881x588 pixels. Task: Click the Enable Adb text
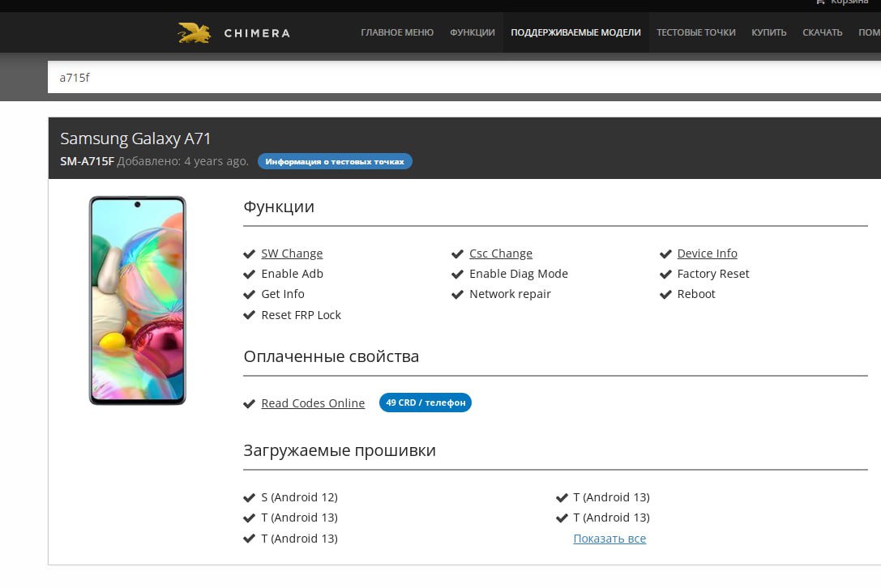[292, 274]
